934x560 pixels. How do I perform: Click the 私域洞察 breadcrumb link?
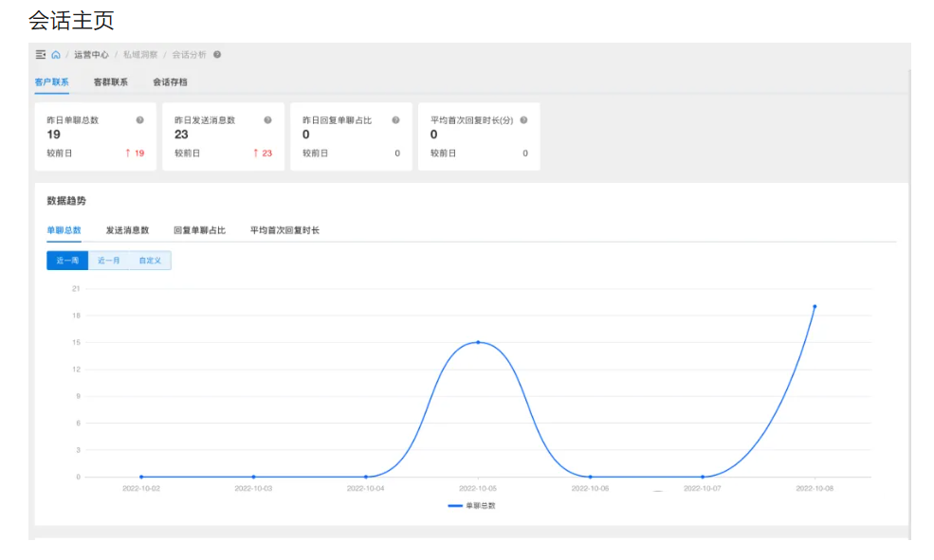point(140,55)
